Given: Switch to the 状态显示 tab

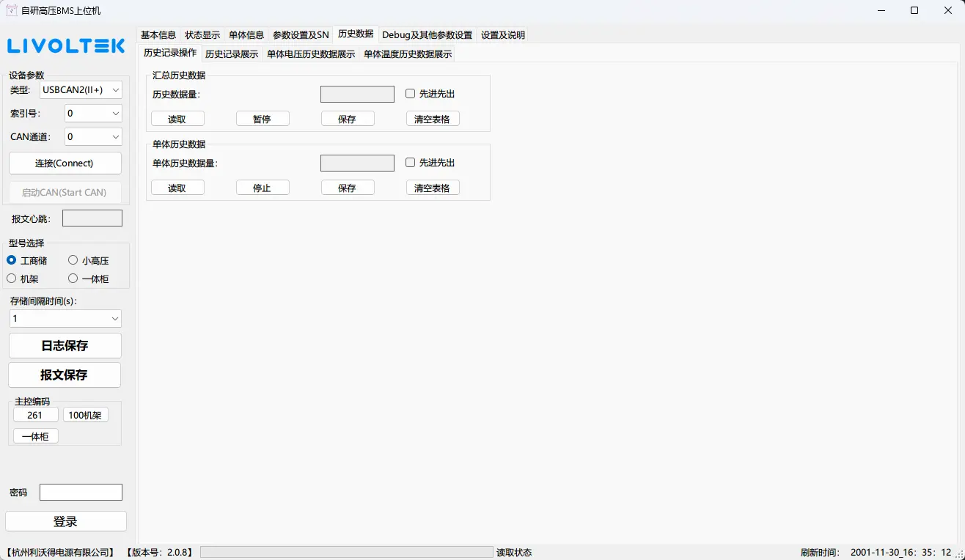Looking at the screenshot, I should [202, 35].
